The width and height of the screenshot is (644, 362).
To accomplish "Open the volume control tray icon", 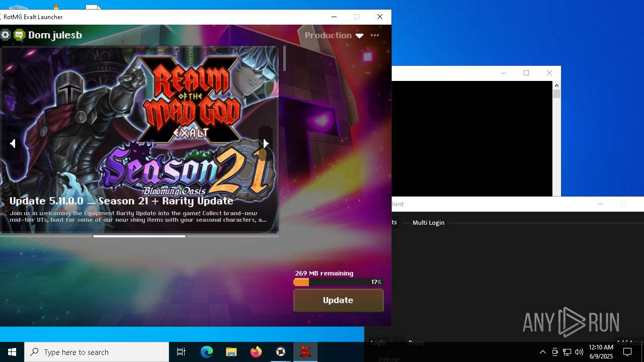I will (579, 352).
